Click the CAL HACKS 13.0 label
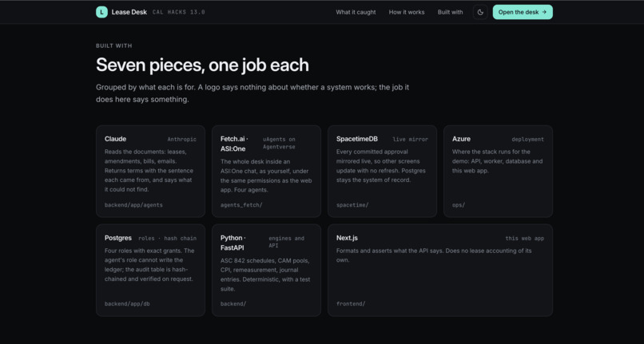 click(x=179, y=12)
